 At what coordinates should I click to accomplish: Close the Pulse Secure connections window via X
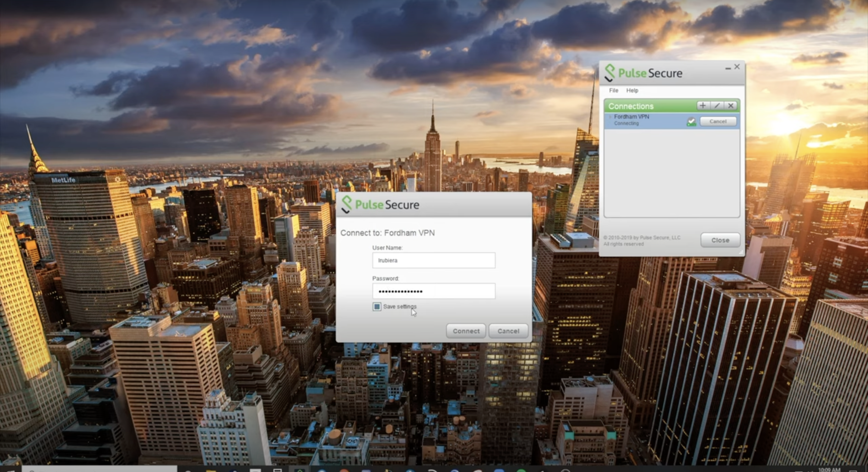click(737, 67)
